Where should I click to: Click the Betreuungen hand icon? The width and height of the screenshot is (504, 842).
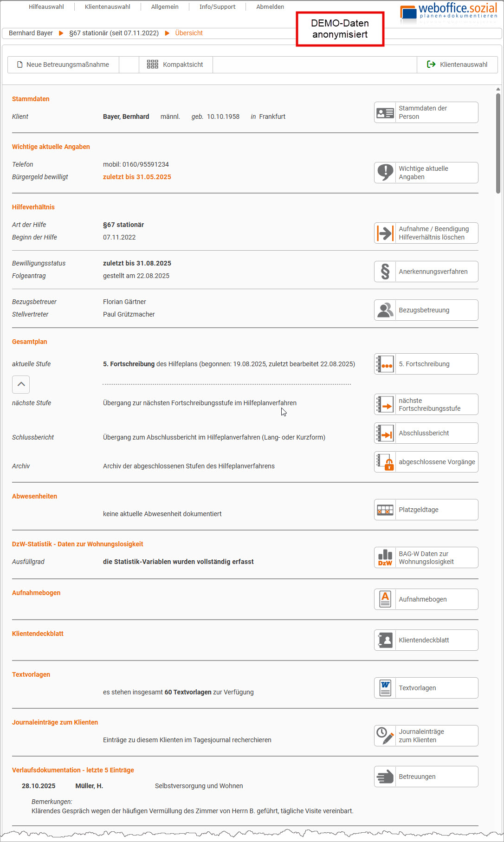385,777
